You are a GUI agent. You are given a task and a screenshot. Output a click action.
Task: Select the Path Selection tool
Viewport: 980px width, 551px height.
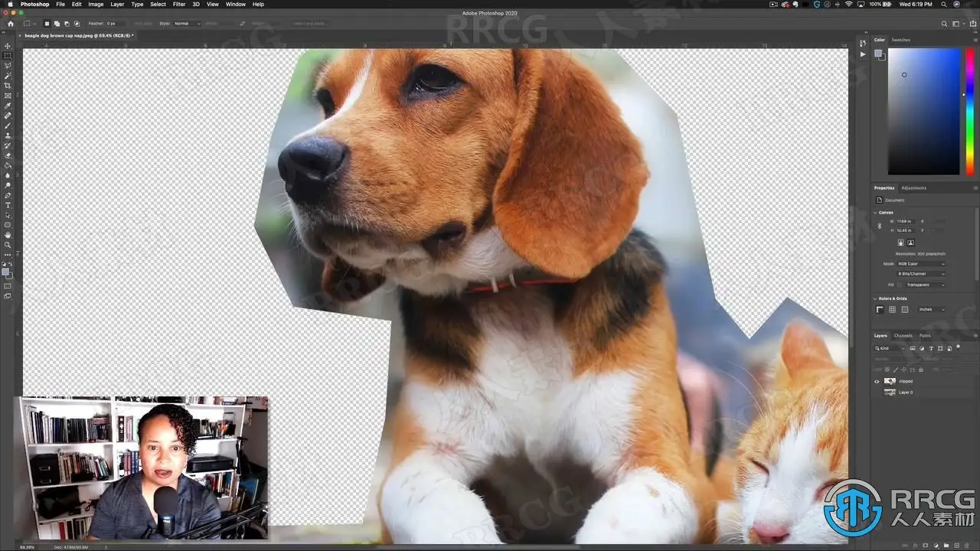(x=8, y=215)
